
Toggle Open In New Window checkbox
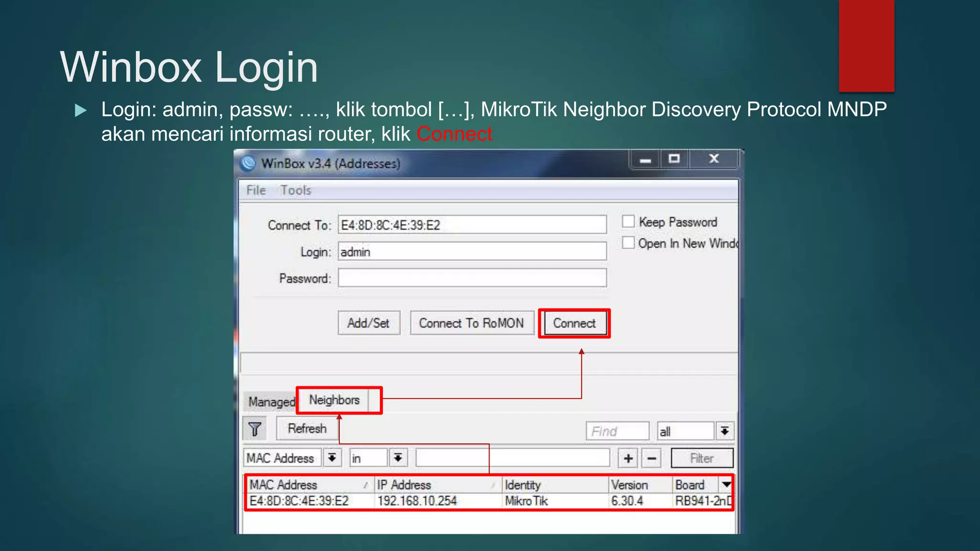[628, 242]
